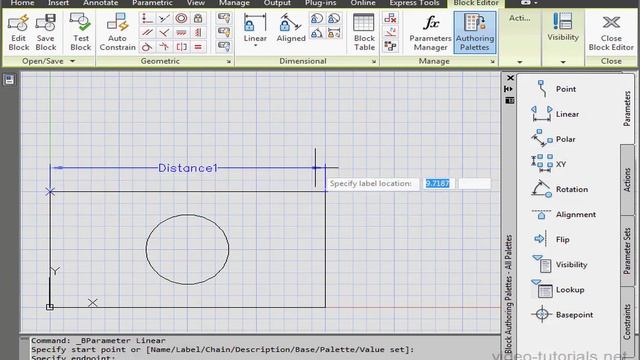
Task: Select the Symmetric geometric constraint icon
Action: click(181, 47)
